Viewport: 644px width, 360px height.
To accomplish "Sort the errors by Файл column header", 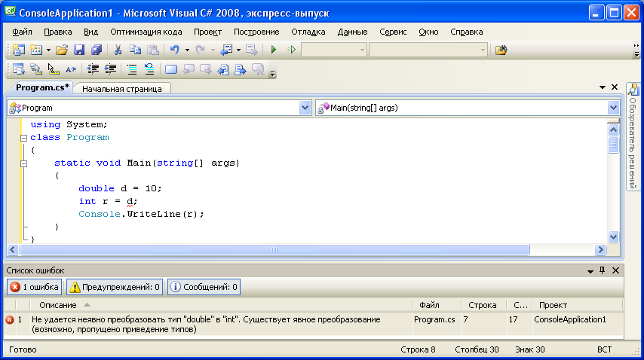I will click(437, 305).
